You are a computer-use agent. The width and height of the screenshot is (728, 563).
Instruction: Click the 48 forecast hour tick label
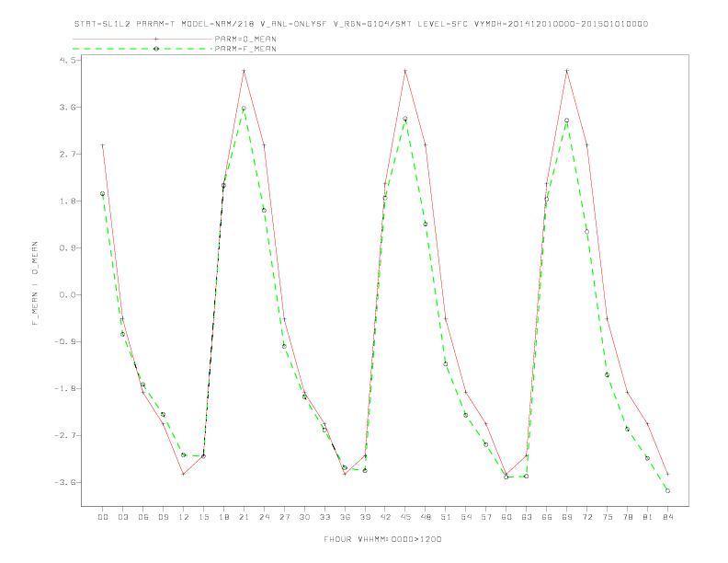click(x=426, y=517)
